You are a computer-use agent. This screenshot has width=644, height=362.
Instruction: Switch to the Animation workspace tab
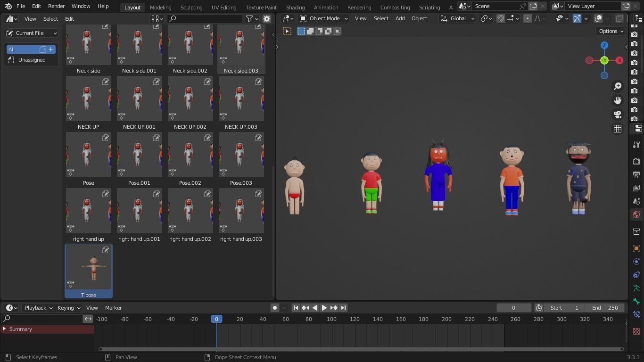[326, 8]
